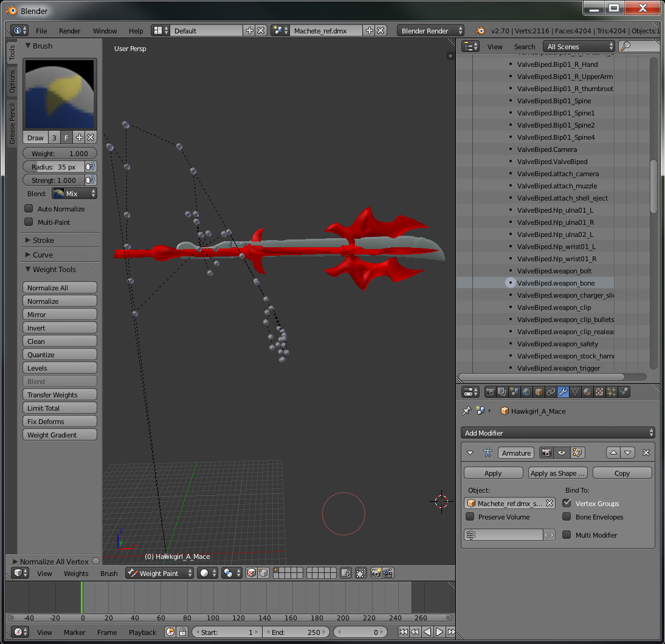Play animation in reverse in timeline

pos(427,632)
